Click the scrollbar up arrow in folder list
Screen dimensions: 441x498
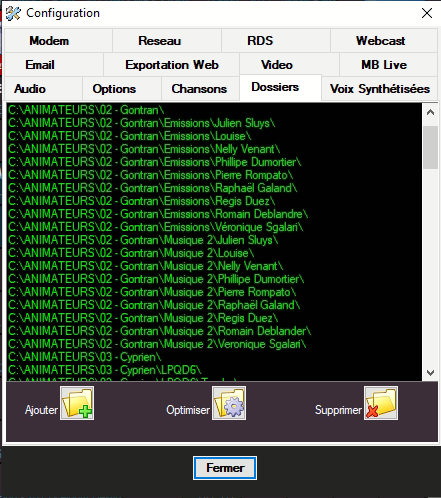430,112
